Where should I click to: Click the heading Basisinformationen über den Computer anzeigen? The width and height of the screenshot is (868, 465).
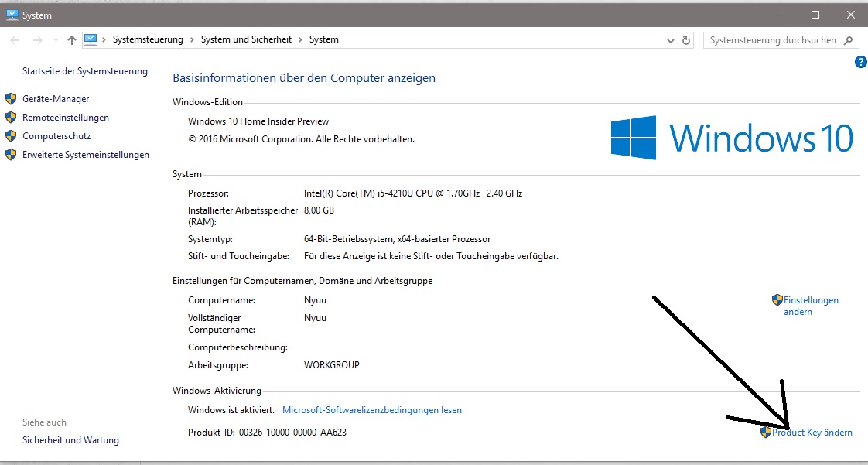tap(305, 78)
